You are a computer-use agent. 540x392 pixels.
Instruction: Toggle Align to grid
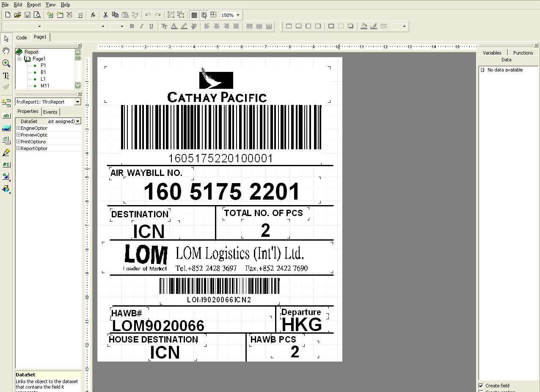click(x=204, y=15)
